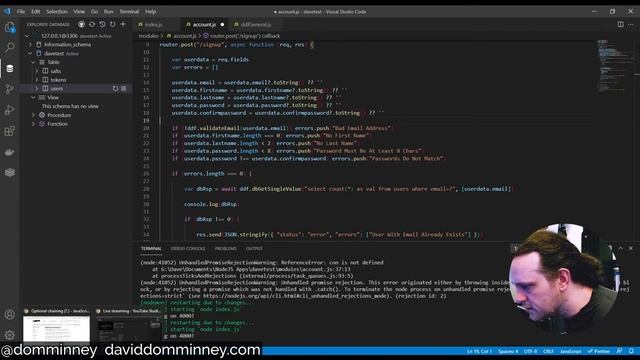Click the feedback icon in status bar

(x=620, y=351)
